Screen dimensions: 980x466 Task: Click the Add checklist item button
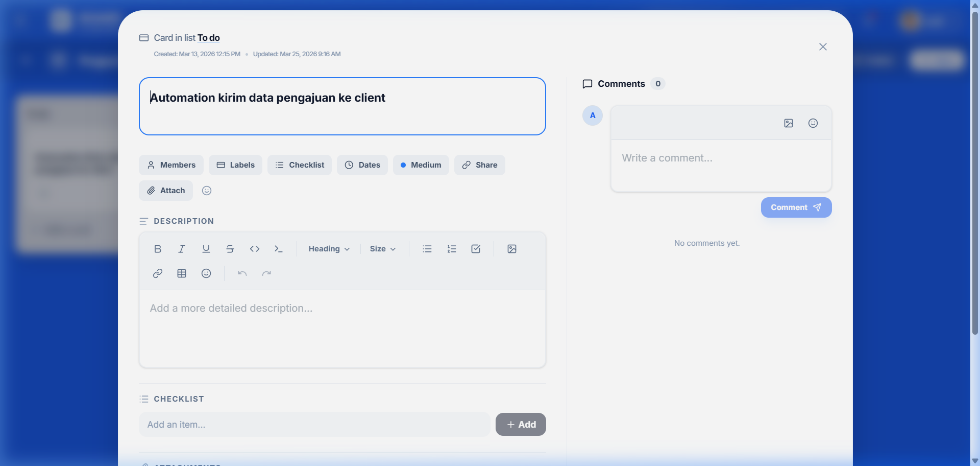(521, 425)
